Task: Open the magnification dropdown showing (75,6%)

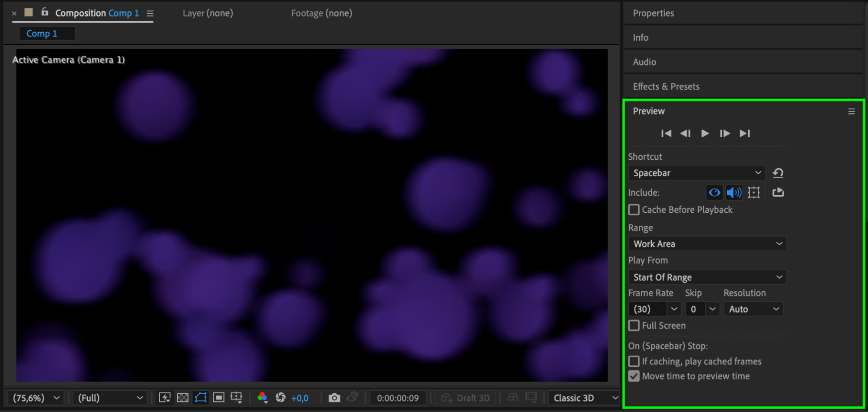Action: (36, 398)
